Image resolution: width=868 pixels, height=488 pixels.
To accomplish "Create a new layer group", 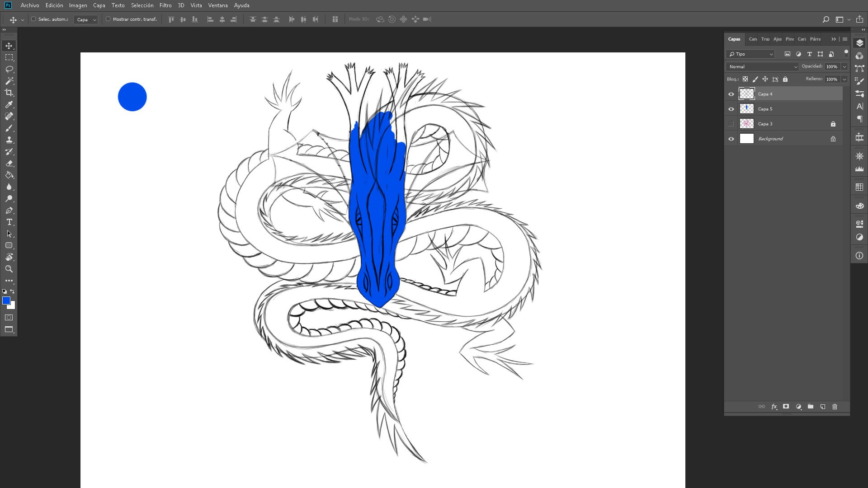I will [811, 407].
